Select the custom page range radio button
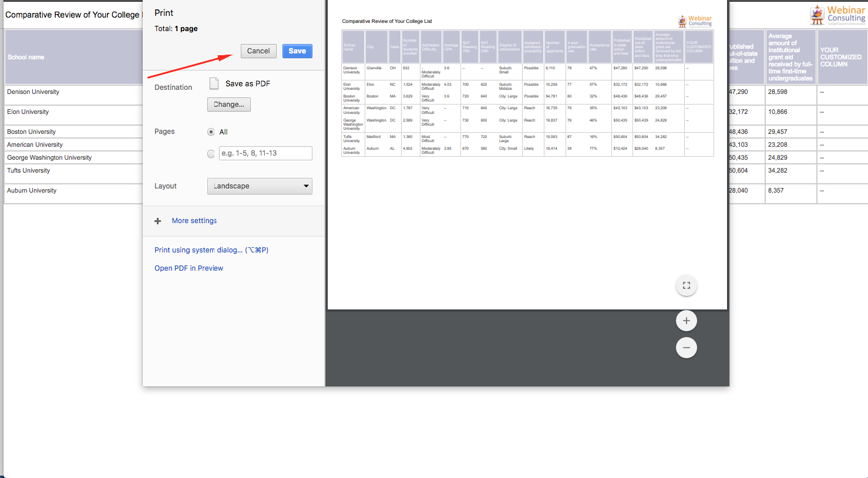 pos(211,154)
